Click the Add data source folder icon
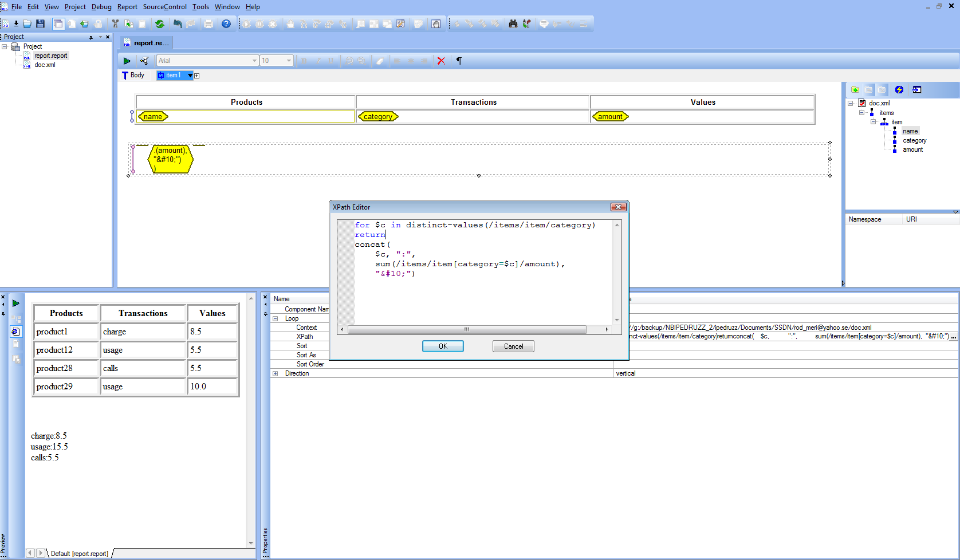 855,90
